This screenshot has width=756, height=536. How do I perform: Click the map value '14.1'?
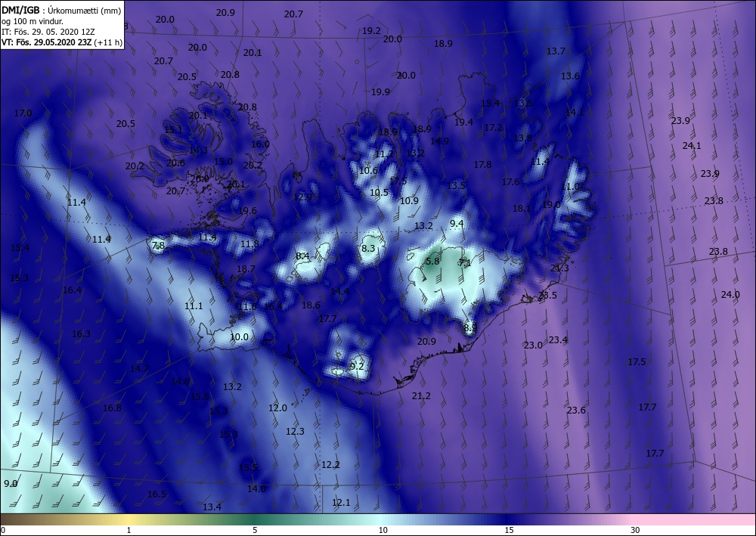575,113
